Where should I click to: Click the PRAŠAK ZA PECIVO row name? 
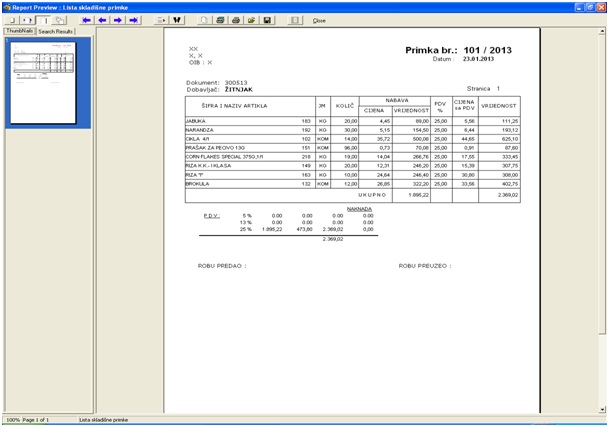pyautogui.click(x=215, y=148)
